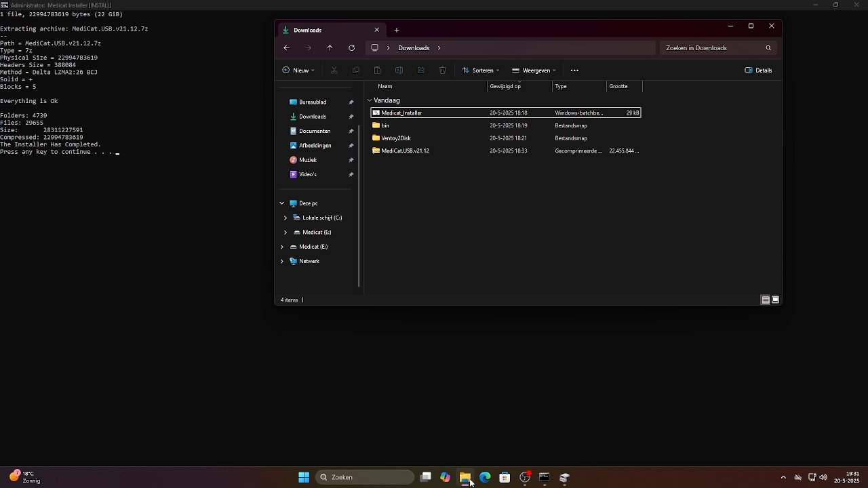
Task: Click the search magnifier in Explorer
Action: pyautogui.click(x=768, y=48)
